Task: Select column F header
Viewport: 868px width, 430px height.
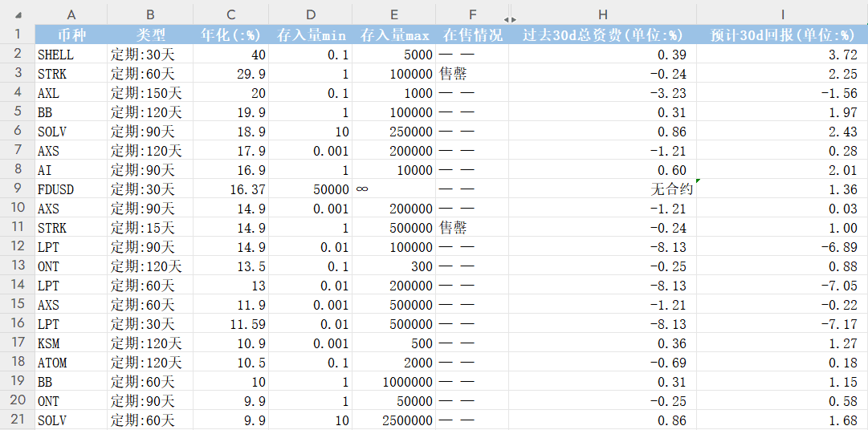Action: (472, 15)
